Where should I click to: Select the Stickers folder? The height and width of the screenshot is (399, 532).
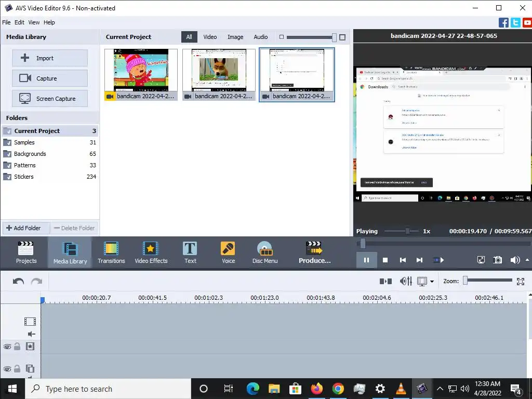click(50, 177)
